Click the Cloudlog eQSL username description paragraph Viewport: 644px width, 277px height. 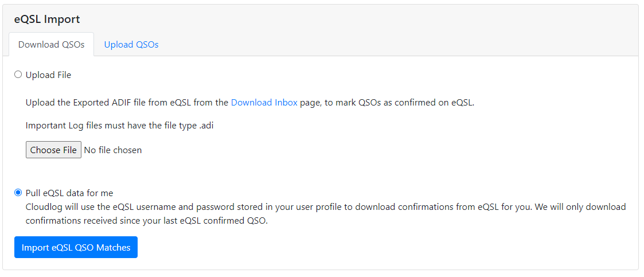321,207
